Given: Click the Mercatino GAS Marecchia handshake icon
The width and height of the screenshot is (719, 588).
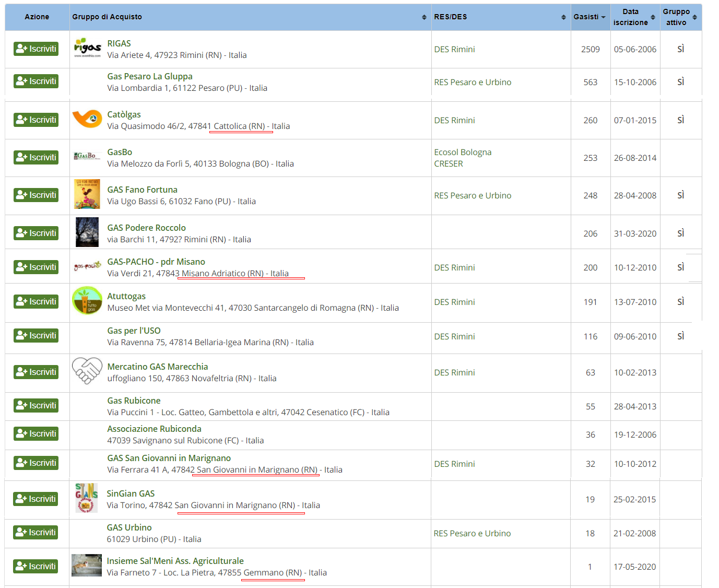Looking at the screenshot, I should (x=87, y=370).
